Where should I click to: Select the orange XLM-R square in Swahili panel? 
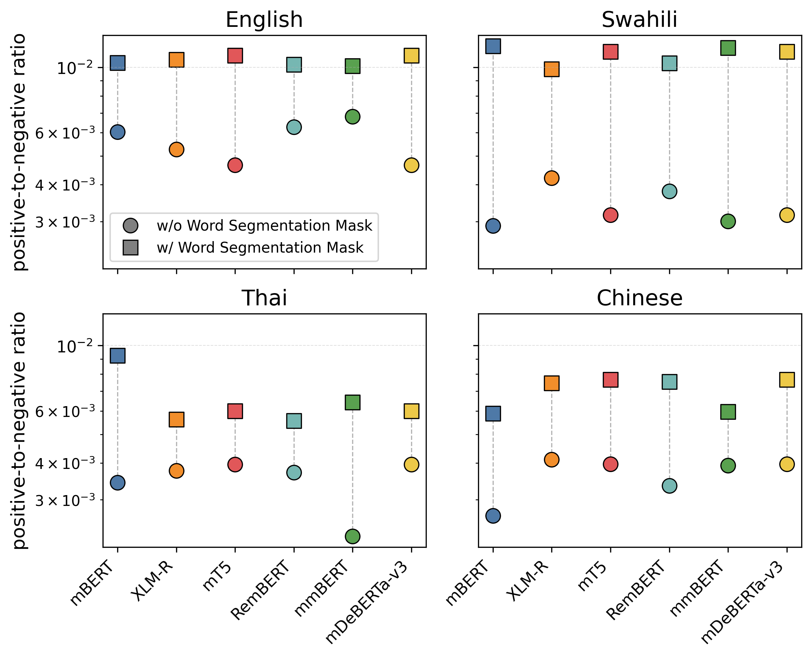pyautogui.click(x=552, y=69)
